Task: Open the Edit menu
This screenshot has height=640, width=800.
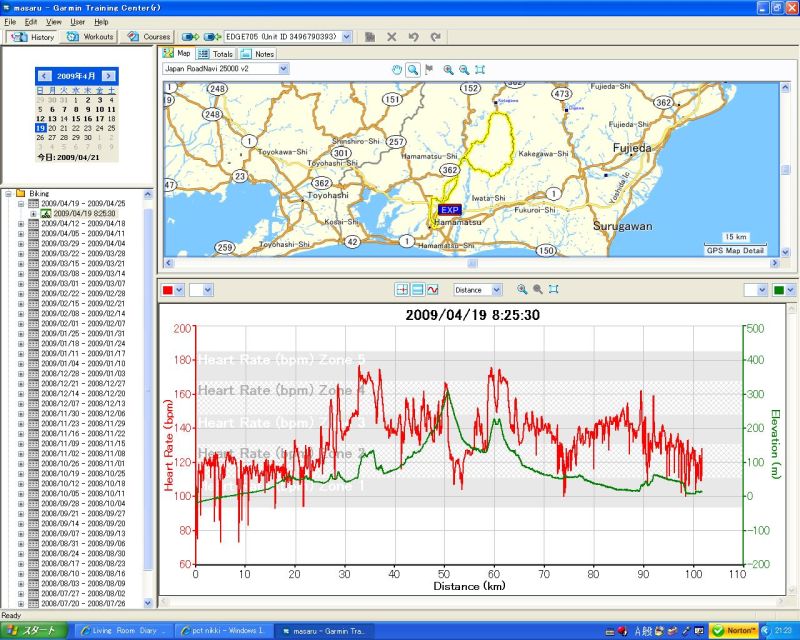Action: (x=31, y=22)
